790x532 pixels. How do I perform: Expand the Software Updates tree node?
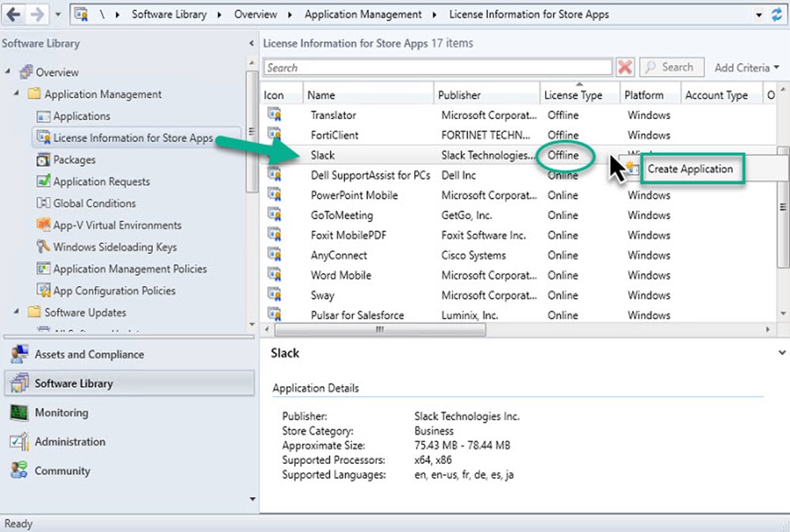(x=17, y=312)
